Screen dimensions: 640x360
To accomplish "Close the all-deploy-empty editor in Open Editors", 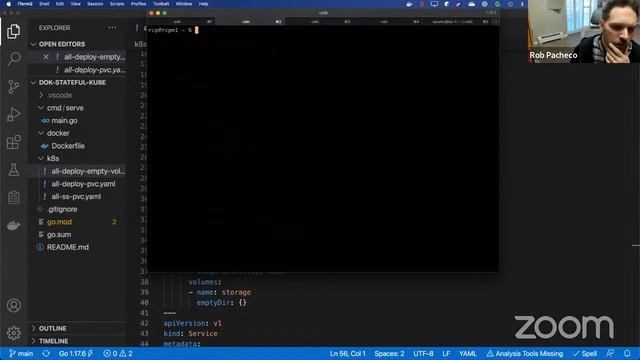I will click(46, 57).
